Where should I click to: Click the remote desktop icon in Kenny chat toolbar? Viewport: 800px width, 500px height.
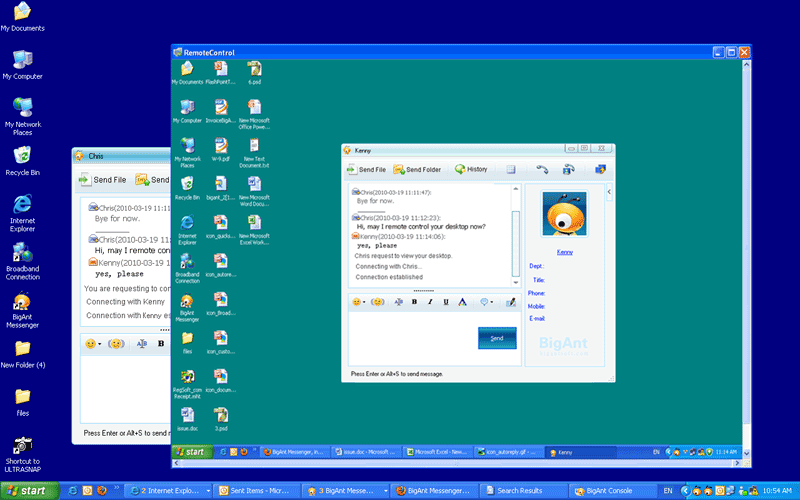[x=601, y=169]
